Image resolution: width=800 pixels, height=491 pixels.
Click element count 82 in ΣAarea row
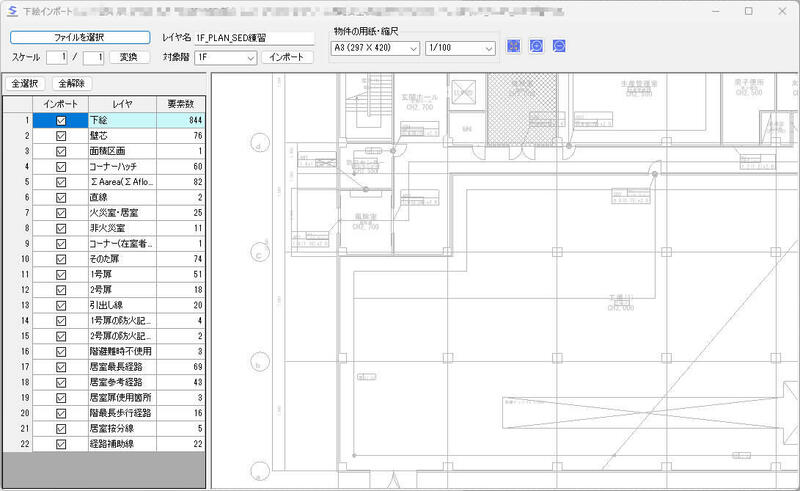181,182
